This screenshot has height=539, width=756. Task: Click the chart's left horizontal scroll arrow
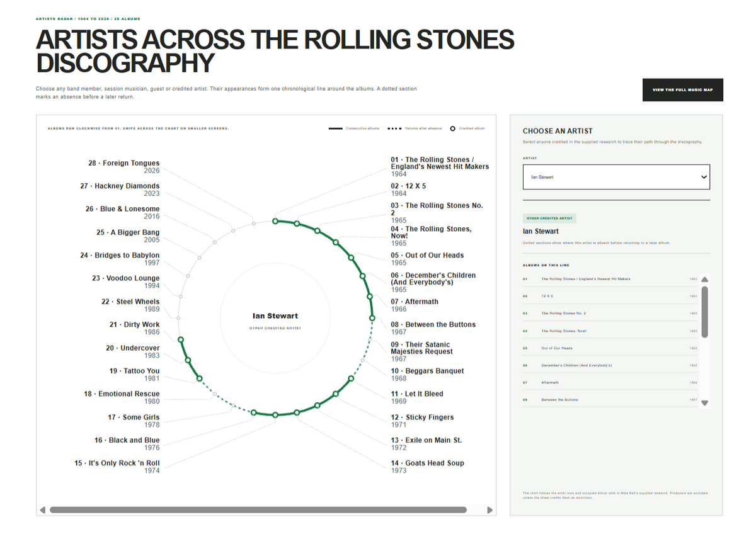[42, 510]
